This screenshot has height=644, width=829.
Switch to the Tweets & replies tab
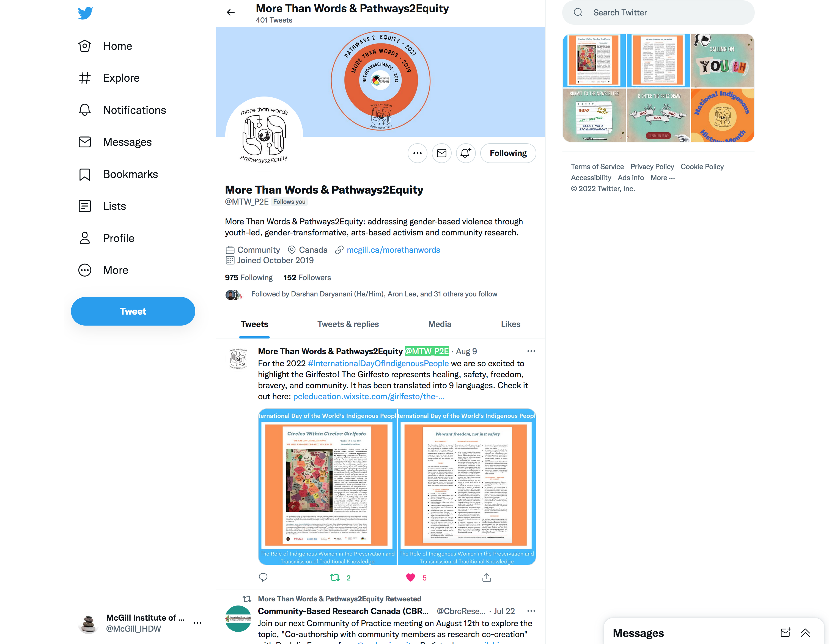coord(348,324)
